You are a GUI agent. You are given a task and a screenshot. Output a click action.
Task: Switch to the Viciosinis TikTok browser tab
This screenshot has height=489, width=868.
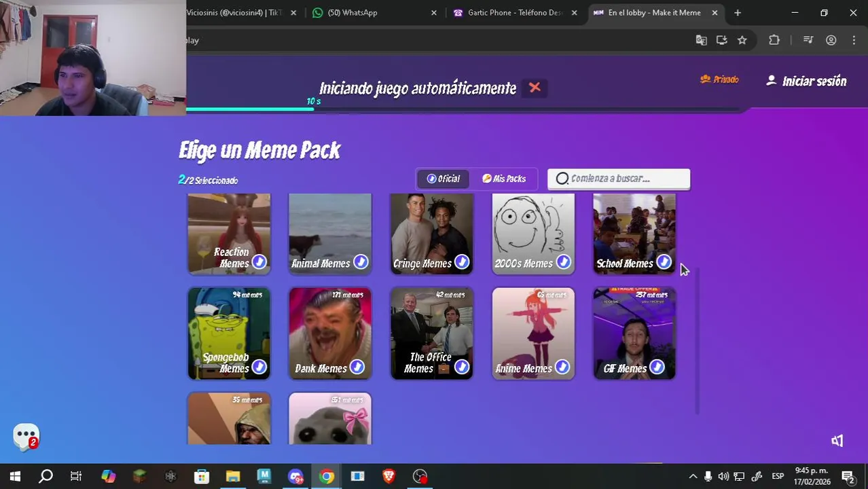click(234, 12)
